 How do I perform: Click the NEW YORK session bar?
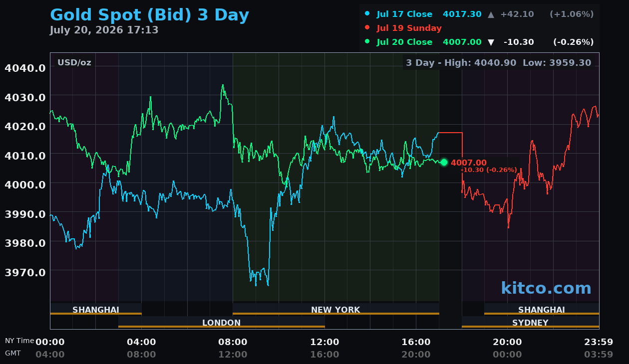[x=335, y=309]
